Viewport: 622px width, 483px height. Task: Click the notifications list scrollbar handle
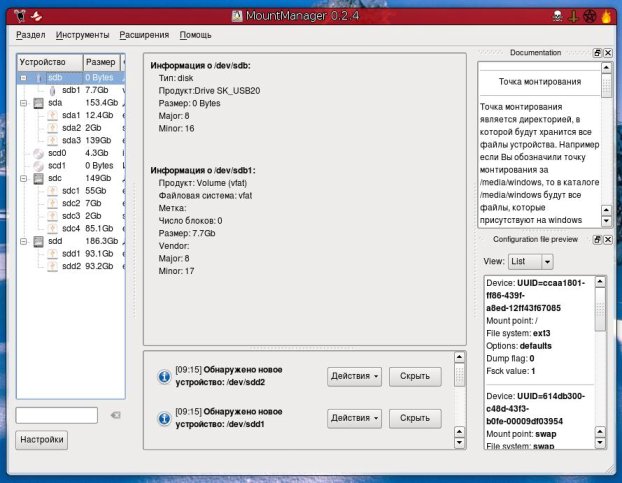(459, 374)
